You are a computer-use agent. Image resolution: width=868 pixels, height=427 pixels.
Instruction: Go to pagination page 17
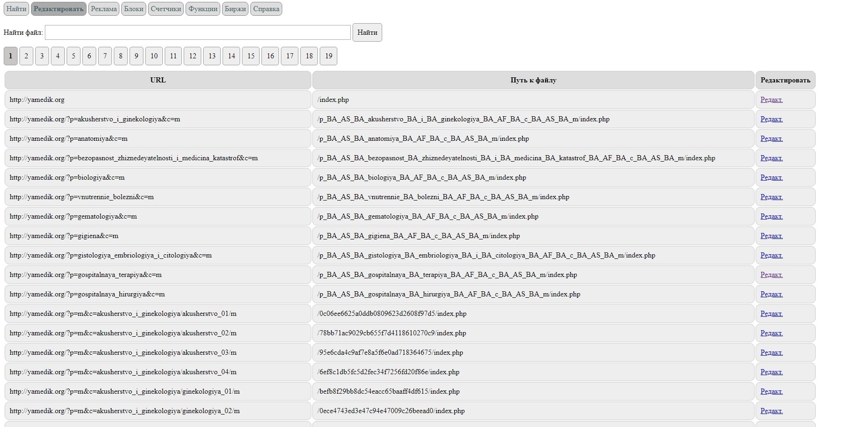290,56
